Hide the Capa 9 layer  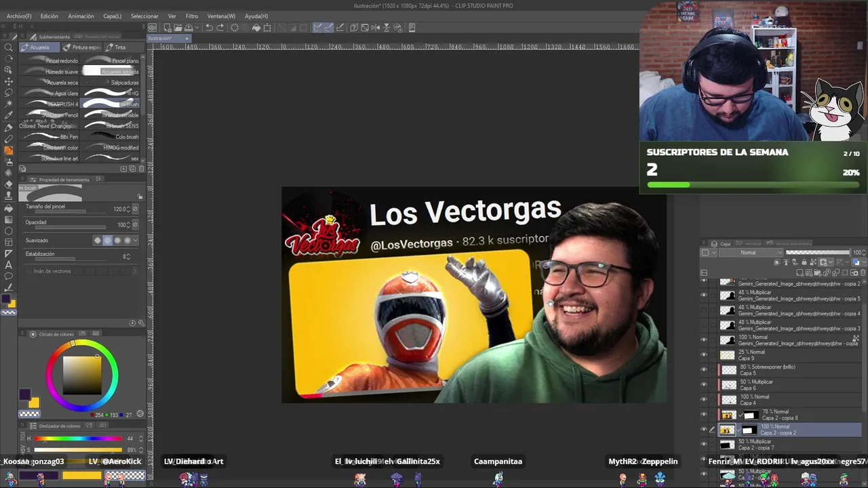pyautogui.click(x=703, y=355)
